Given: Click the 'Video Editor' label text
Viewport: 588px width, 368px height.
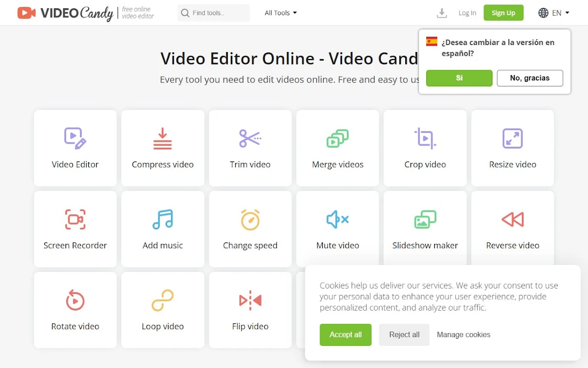Looking at the screenshot, I should (75, 164).
